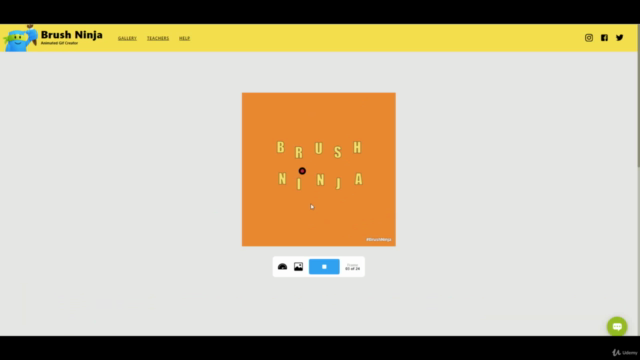
Task: Stop animation playback with blue button
Action: pyautogui.click(x=324, y=267)
